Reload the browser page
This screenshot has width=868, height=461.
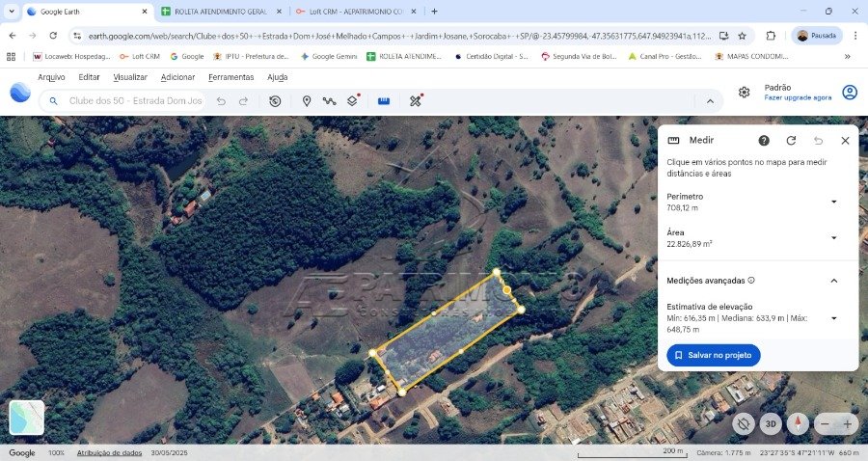pyautogui.click(x=53, y=36)
